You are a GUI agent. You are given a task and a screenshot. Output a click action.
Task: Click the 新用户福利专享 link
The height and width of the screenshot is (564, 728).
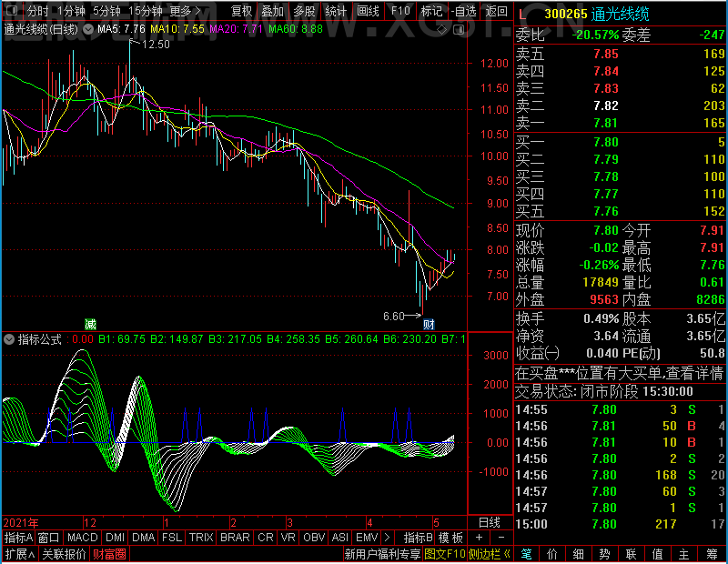382,554
